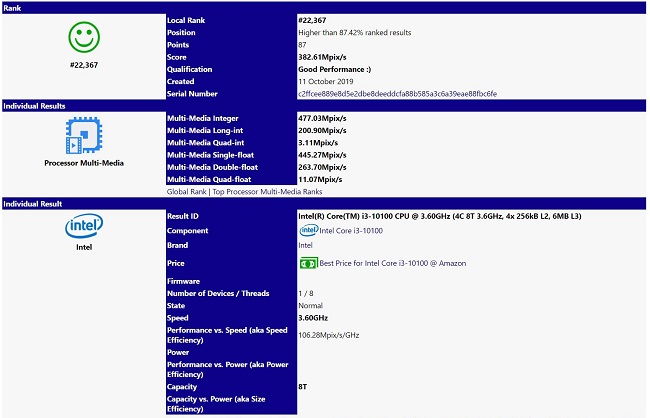Click the 'Power' row label

[x=178, y=352]
